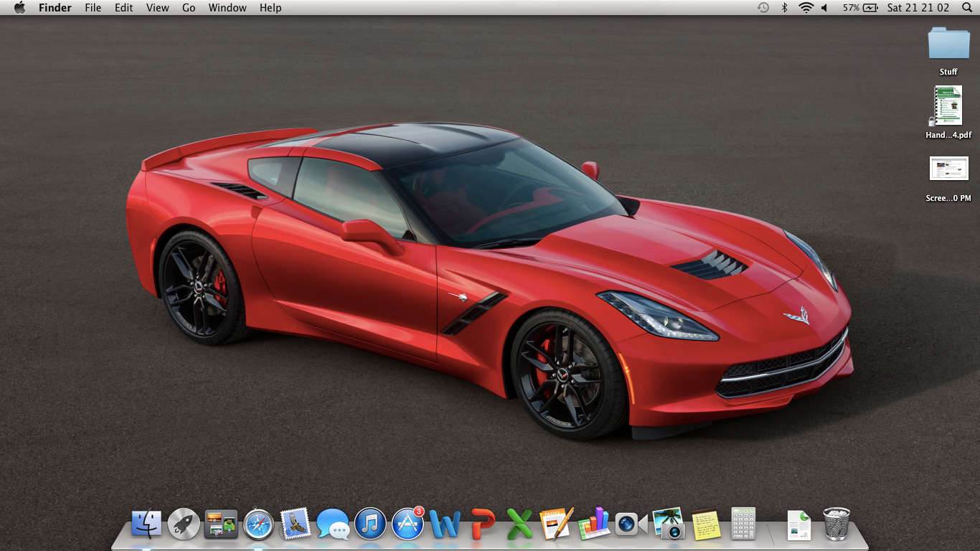
Task: Show battery status at 57%
Action: coord(860,8)
